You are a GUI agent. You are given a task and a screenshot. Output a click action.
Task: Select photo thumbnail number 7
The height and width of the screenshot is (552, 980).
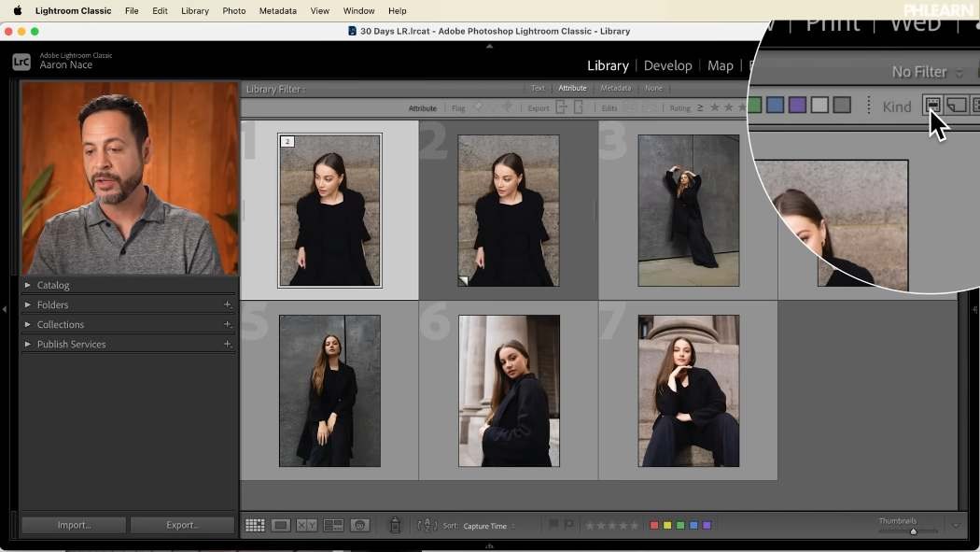(688, 390)
